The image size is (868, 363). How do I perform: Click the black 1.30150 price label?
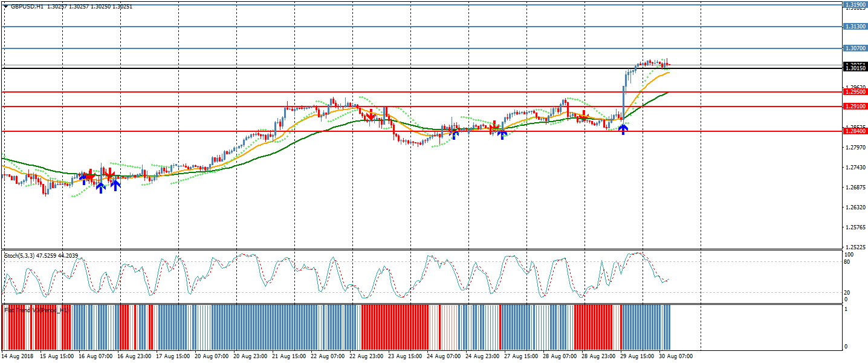tap(855, 69)
